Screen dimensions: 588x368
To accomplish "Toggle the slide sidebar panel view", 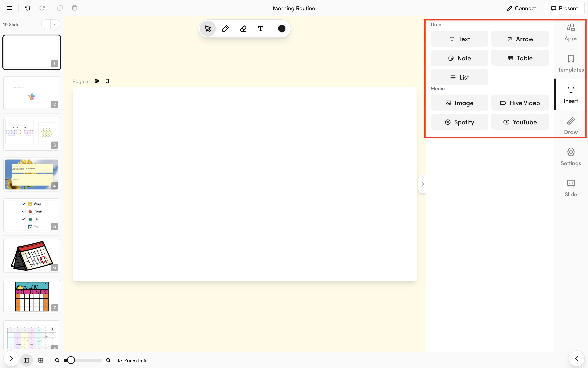I will click(x=26, y=360).
